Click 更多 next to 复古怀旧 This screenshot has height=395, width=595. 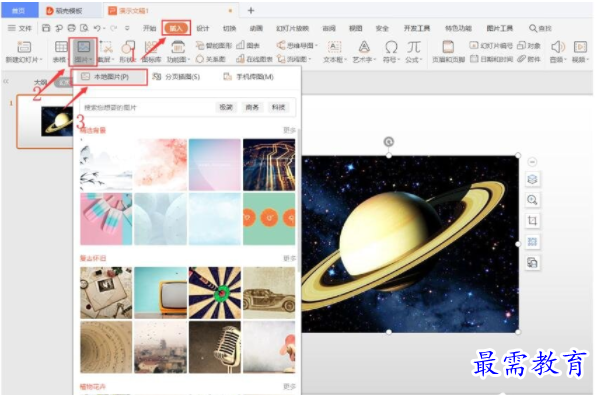[289, 258]
